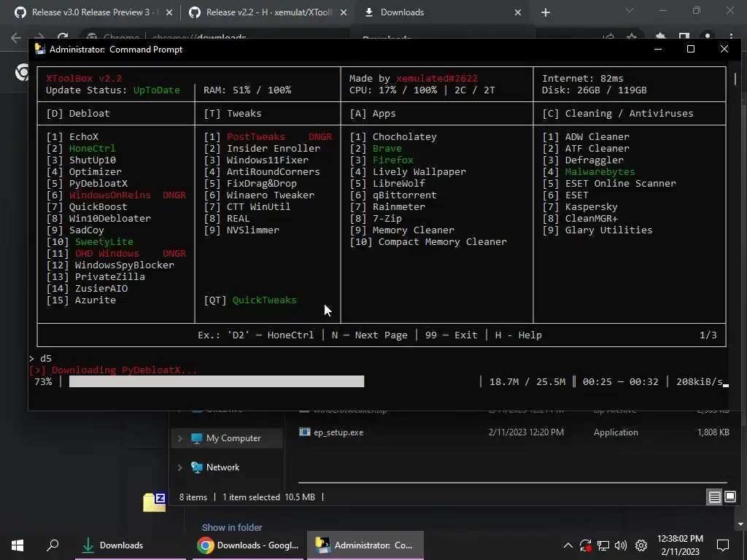The width and height of the screenshot is (747, 560).
Task: Go back in Chrome
Action: click(16, 38)
